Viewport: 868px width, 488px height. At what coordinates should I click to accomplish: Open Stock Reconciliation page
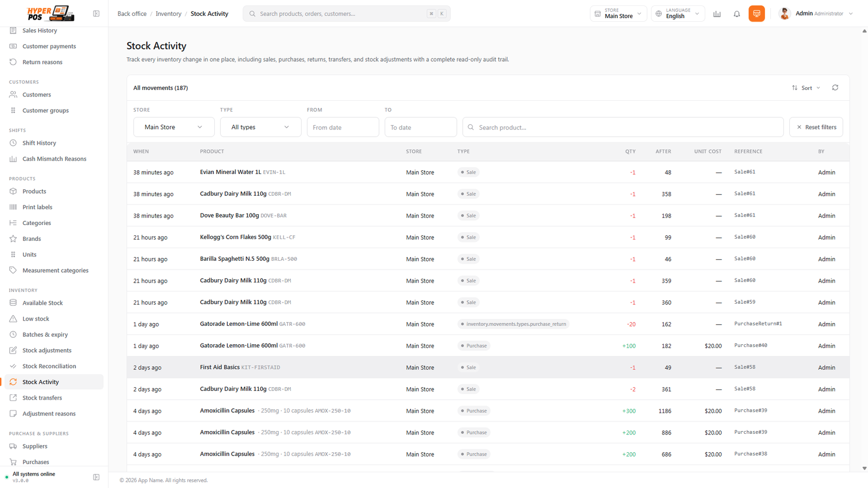(49, 366)
